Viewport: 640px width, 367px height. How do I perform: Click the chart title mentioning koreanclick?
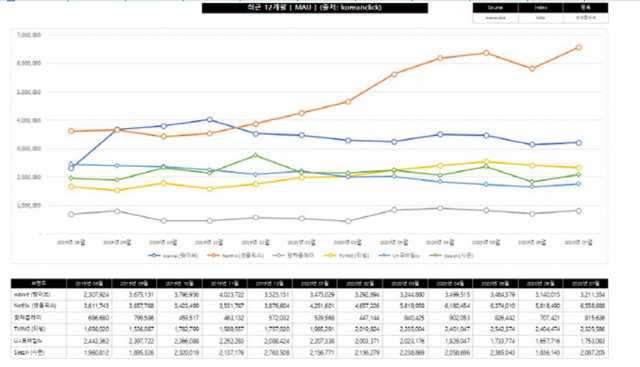click(315, 8)
